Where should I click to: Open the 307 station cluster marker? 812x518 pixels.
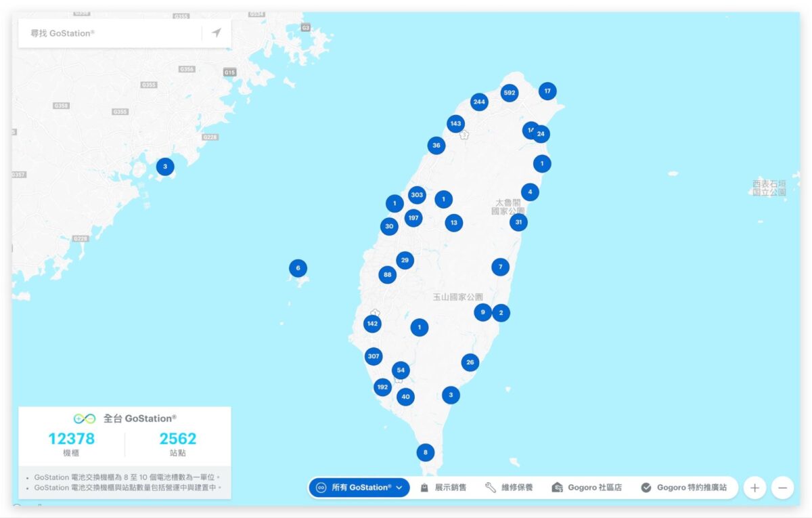tap(374, 356)
